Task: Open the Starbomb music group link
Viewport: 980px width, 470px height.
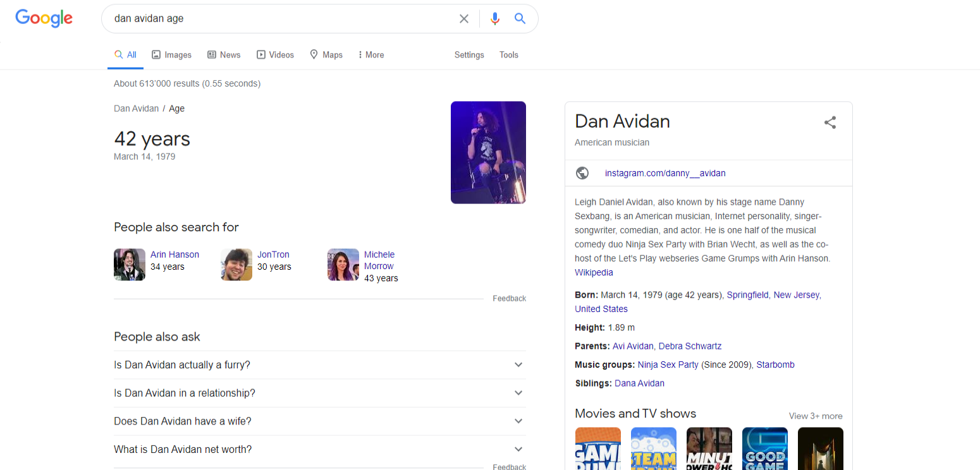Action: pyautogui.click(x=776, y=365)
